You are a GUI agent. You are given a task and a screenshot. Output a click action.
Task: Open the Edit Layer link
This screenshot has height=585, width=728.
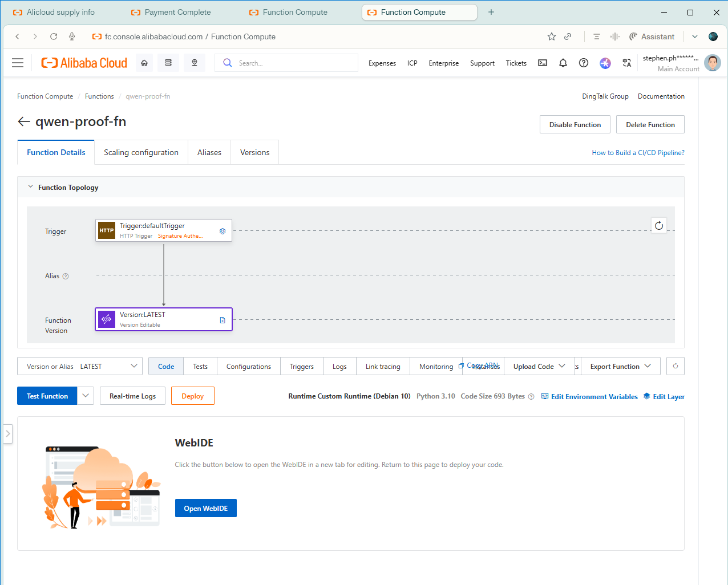[x=664, y=396]
